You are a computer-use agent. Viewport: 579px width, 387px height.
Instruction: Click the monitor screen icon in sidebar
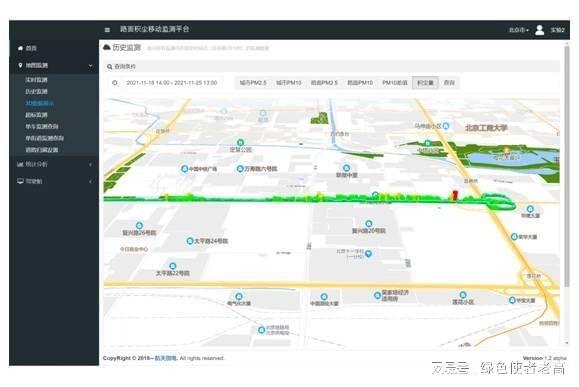coord(20,181)
